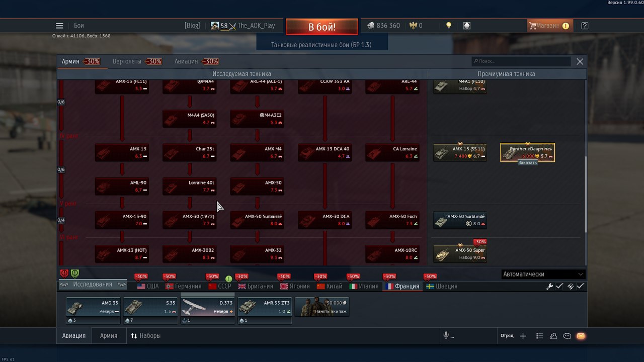644x362 pixels.
Task: Click Заказать under Panther Dauphine
Action: (x=527, y=163)
